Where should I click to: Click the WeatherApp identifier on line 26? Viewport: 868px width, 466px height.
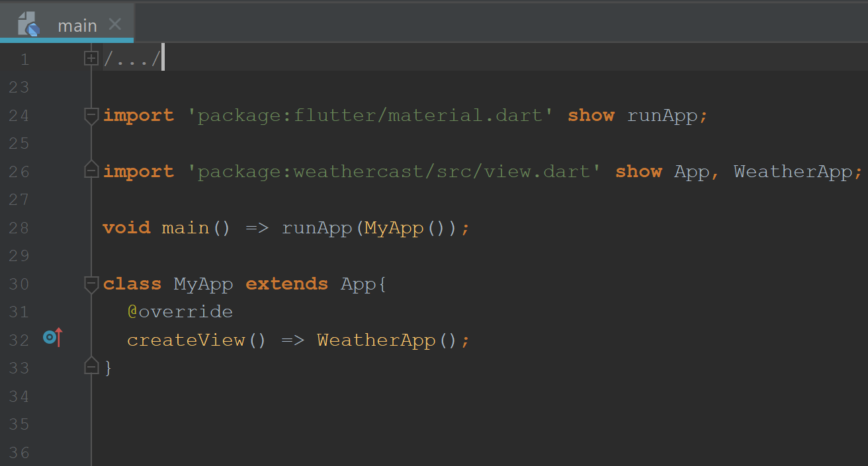(x=793, y=171)
